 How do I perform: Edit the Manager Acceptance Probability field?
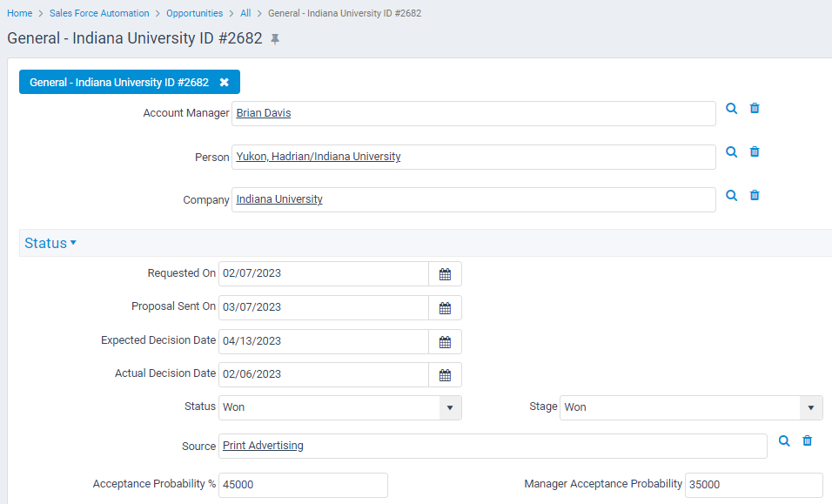pos(754,485)
